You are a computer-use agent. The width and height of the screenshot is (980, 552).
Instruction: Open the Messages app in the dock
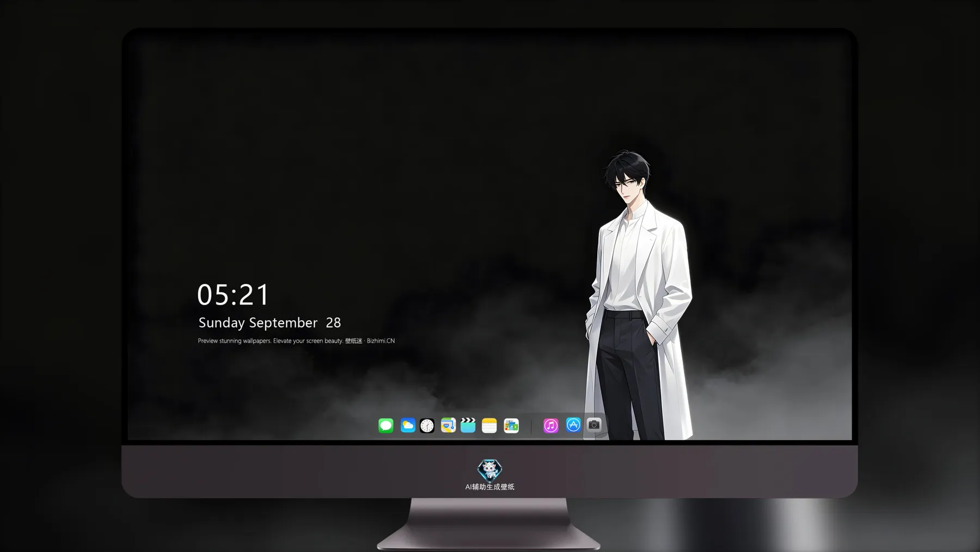click(x=386, y=426)
